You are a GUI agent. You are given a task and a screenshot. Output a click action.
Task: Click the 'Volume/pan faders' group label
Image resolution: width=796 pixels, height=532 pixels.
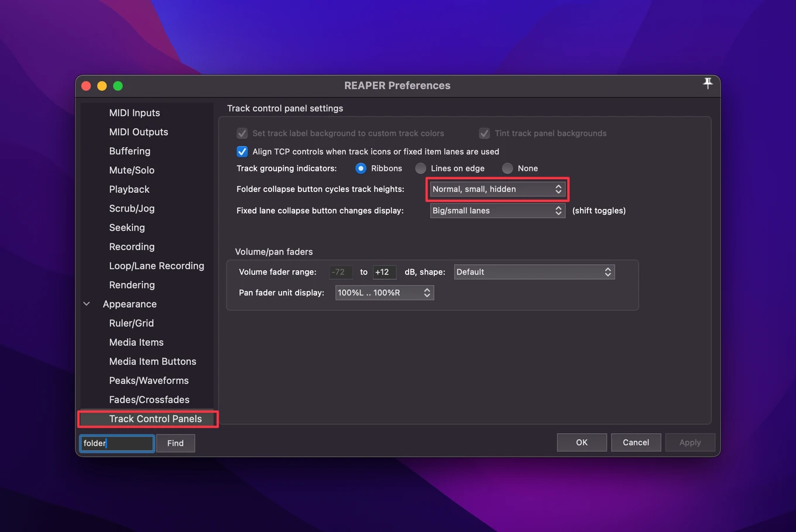(x=274, y=252)
